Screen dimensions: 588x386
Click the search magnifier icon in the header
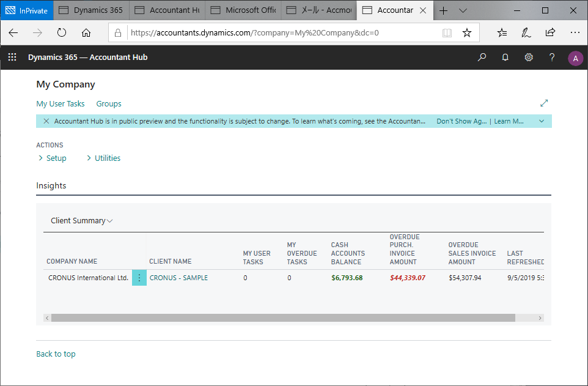coord(482,57)
